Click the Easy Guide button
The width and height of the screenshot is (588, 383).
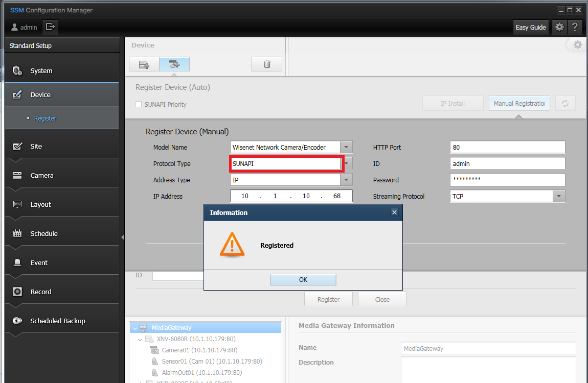click(531, 27)
